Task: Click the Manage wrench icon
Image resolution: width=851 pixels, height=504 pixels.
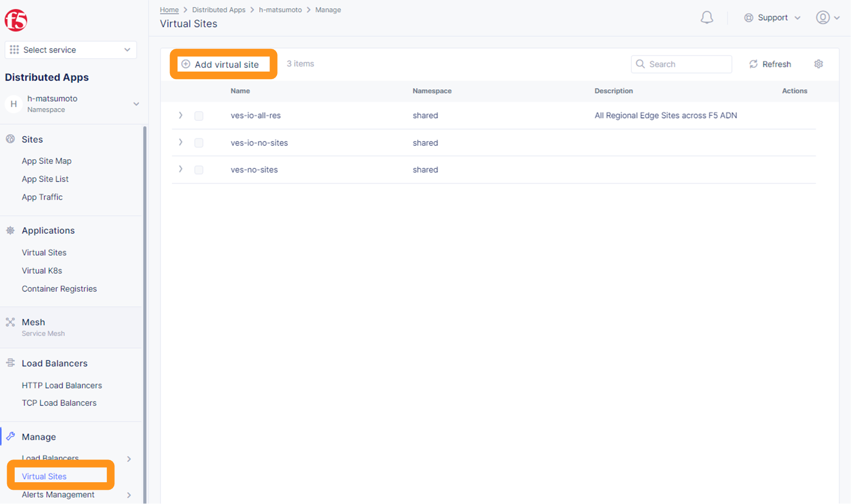Action: [10, 436]
